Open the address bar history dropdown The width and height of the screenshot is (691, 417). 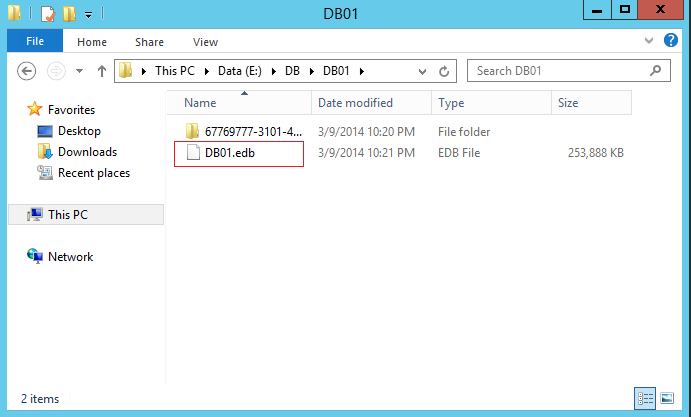tap(422, 71)
